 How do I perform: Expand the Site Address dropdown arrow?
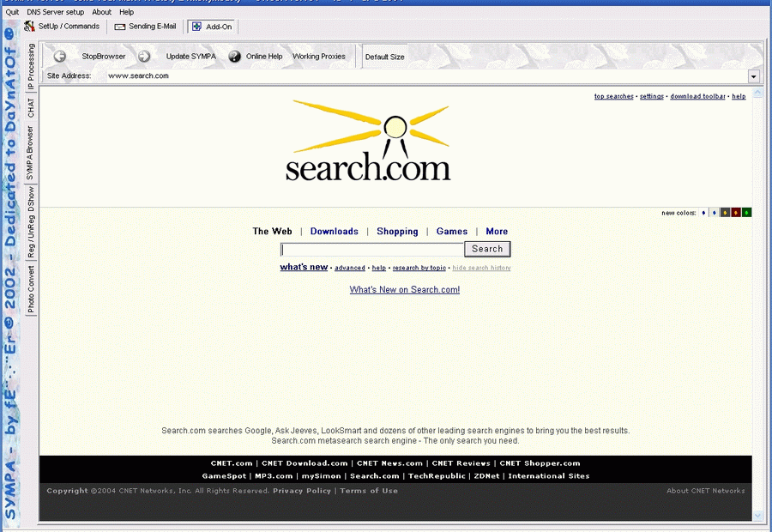pyautogui.click(x=753, y=76)
